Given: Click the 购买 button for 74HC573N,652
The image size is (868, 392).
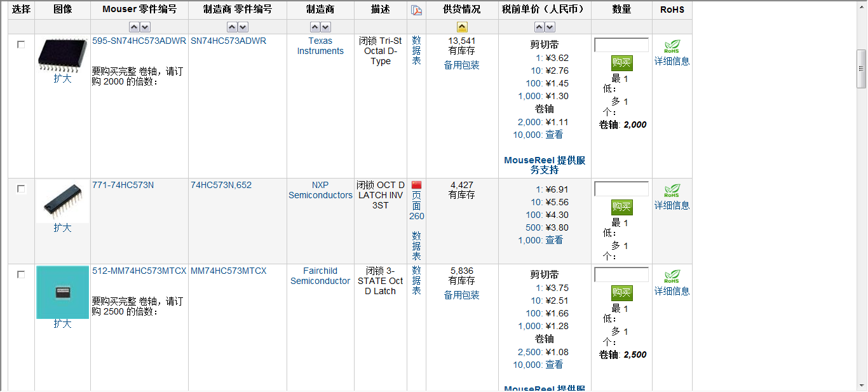Looking at the screenshot, I should tap(621, 207).
